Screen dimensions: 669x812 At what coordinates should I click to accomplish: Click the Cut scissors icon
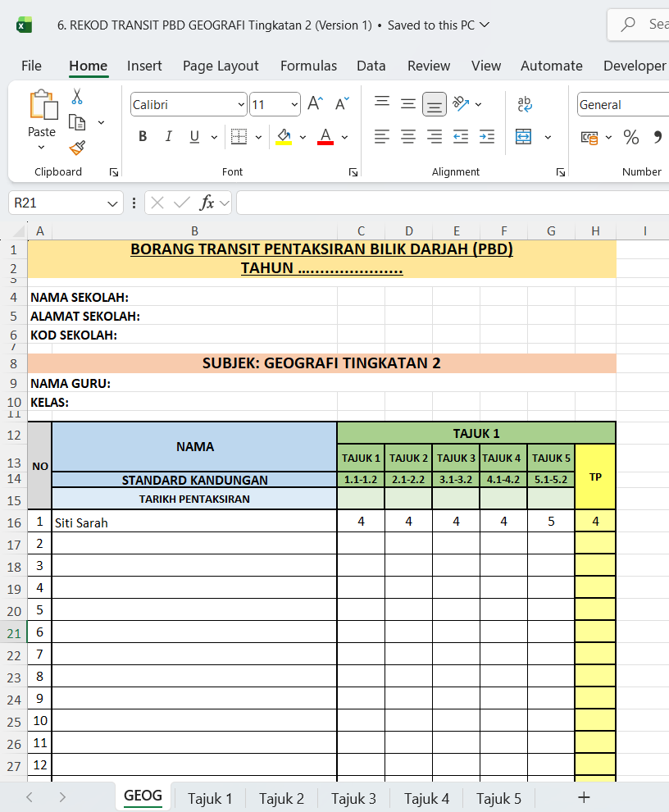click(77, 97)
